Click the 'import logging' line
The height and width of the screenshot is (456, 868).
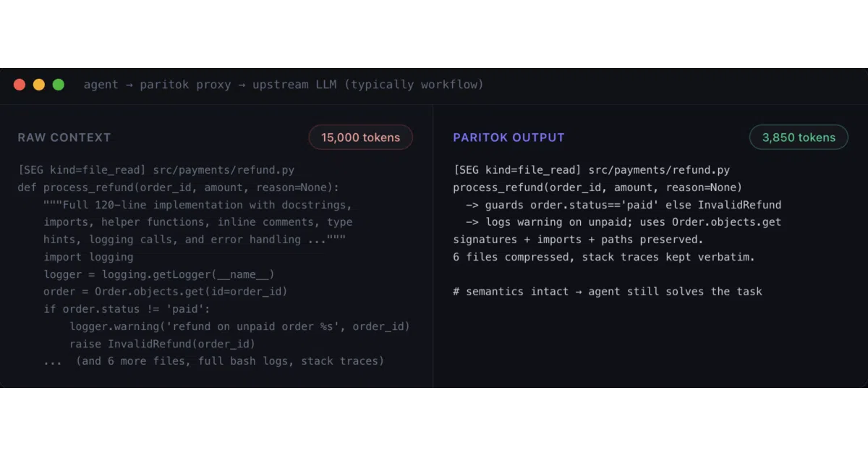click(x=88, y=257)
